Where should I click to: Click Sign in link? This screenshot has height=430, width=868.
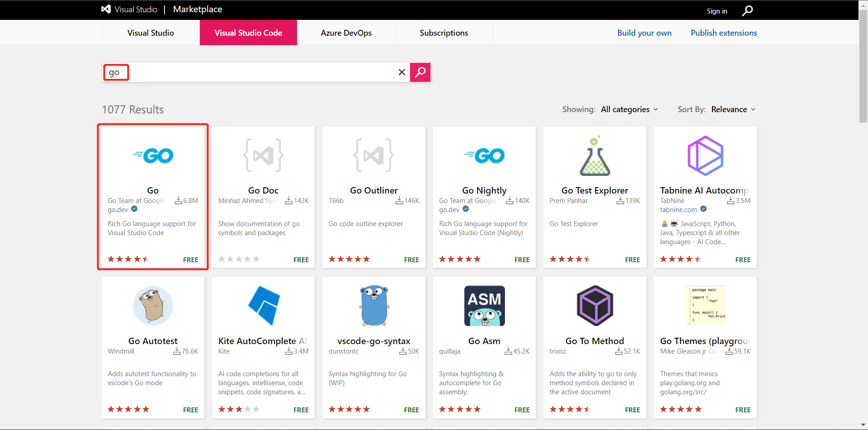point(717,11)
